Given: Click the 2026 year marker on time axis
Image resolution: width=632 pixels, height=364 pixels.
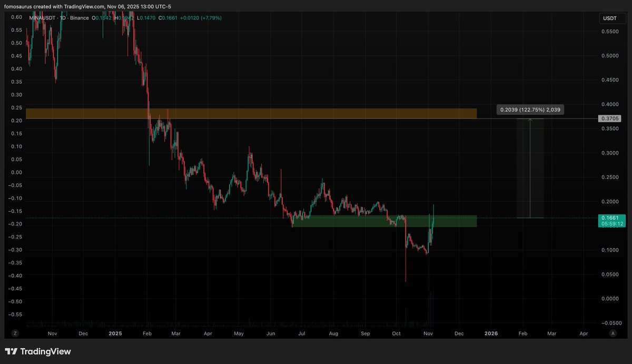Looking at the screenshot, I should (x=491, y=333).
